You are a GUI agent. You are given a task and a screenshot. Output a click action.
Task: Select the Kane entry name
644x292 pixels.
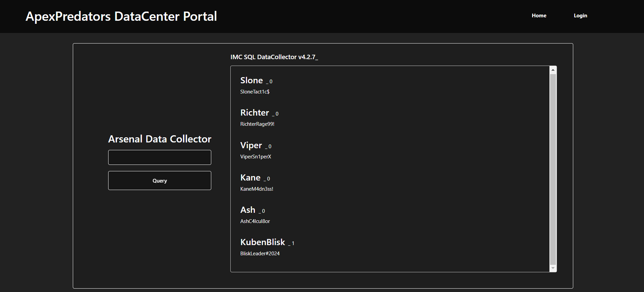[x=250, y=178]
